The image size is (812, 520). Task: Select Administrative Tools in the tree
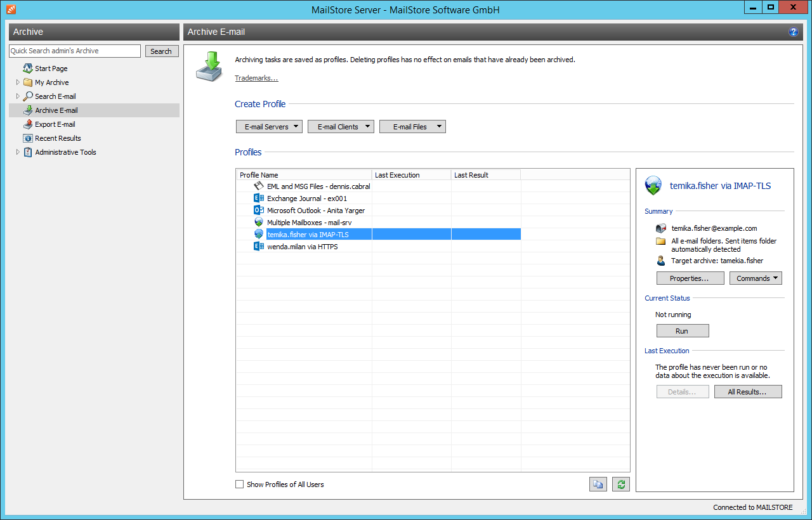[65, 152]
